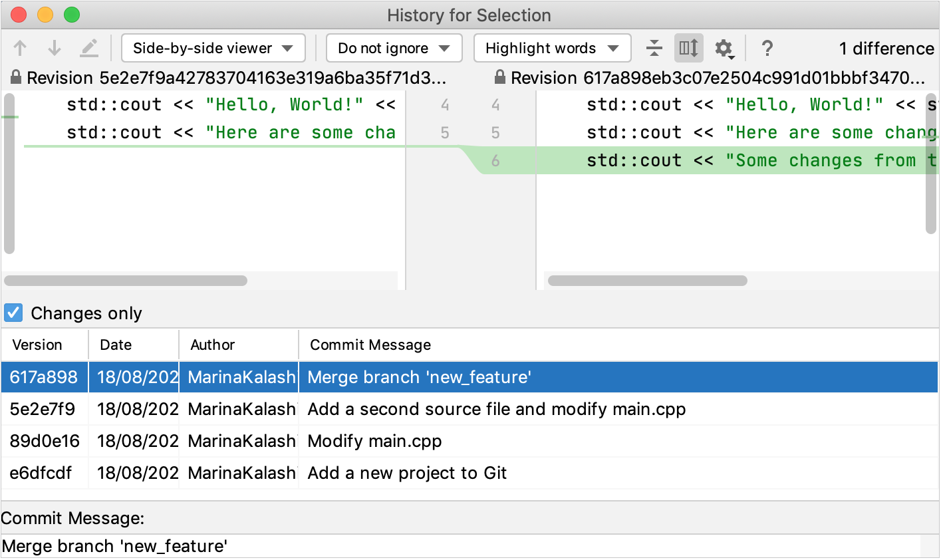Expand the Do not ignore dropdown
941x560 pixels.
pos(394,47)
